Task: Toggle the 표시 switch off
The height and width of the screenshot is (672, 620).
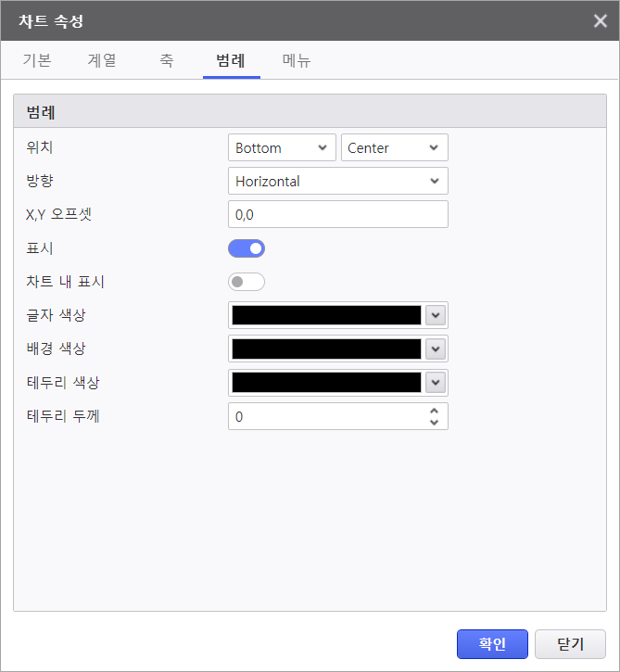Action: pos(247,247)
